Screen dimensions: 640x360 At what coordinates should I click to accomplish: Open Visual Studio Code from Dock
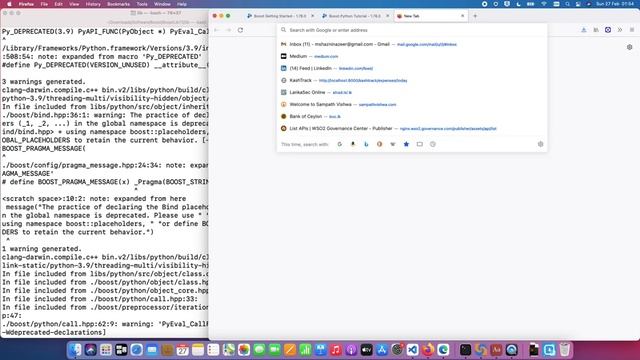413,350
